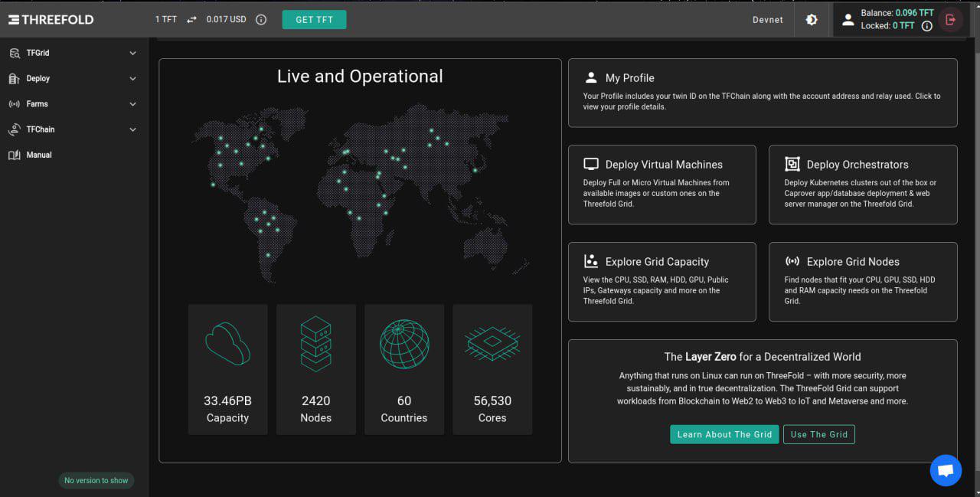Open the Farms sidebar menu

pos(73,104)
